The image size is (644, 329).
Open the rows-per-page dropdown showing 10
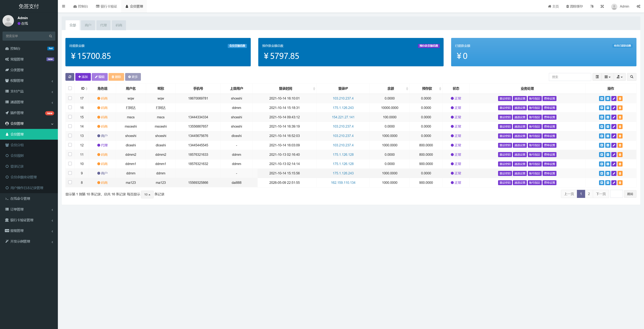[147, 194]
